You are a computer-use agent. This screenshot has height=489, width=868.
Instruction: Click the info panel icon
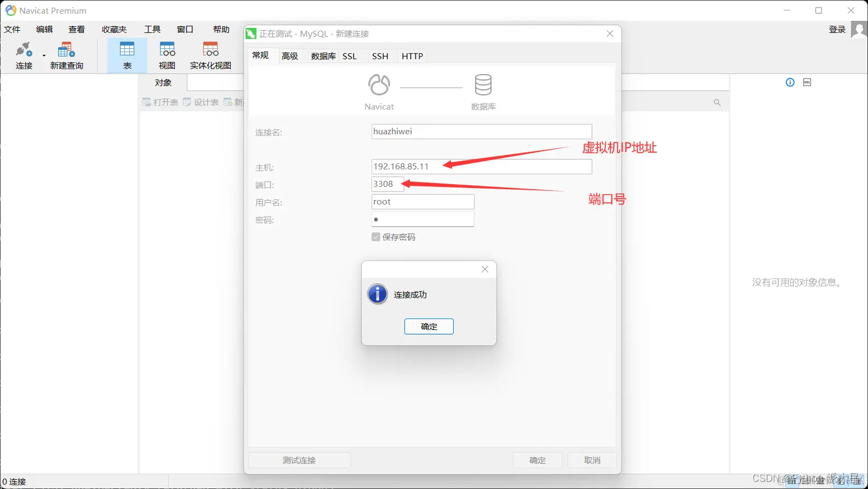[790, 82]
